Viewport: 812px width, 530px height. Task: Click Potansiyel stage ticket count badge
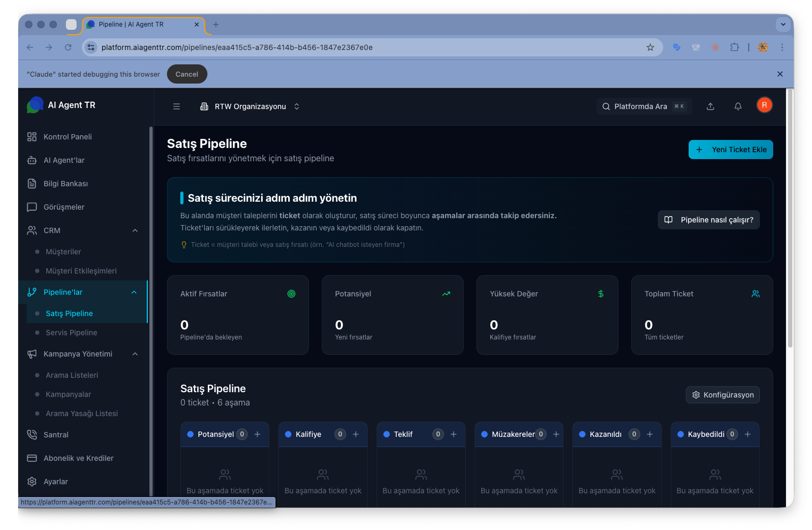[x=242, y=434]
